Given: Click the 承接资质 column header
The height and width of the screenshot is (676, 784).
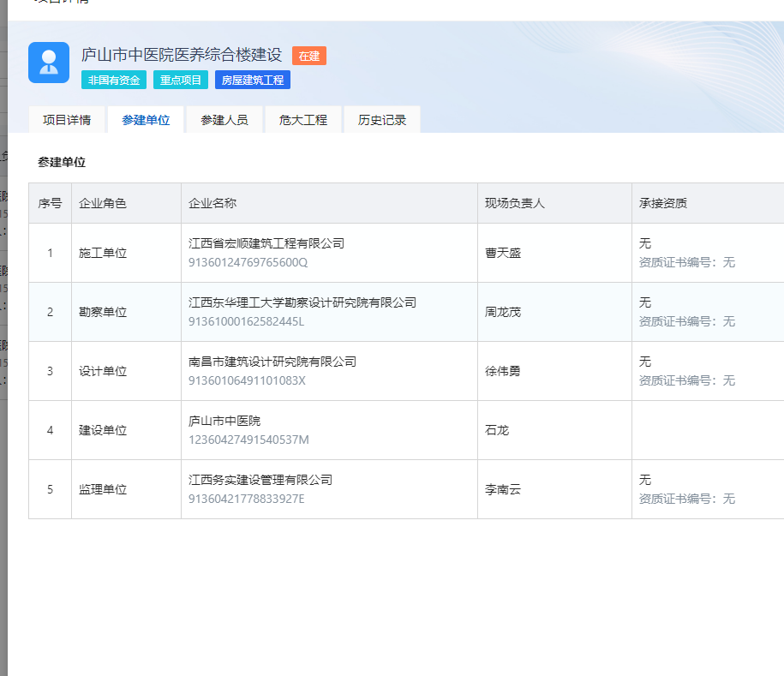Looking at the screenshot, I should point(663,203).
